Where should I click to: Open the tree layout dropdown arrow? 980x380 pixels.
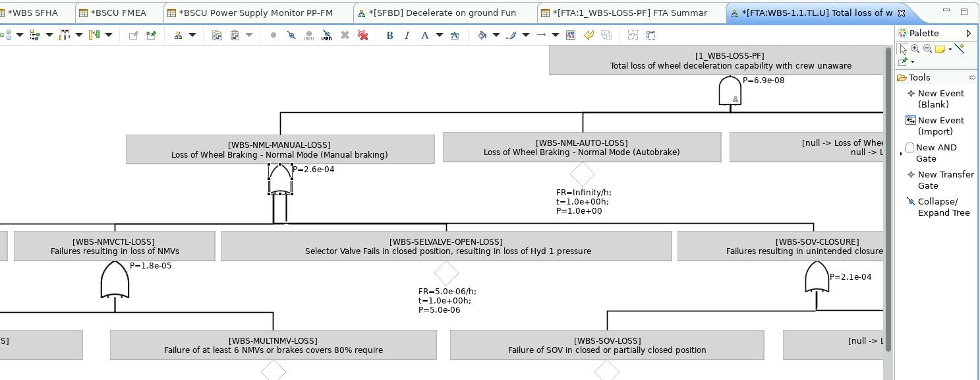(192, 35)
